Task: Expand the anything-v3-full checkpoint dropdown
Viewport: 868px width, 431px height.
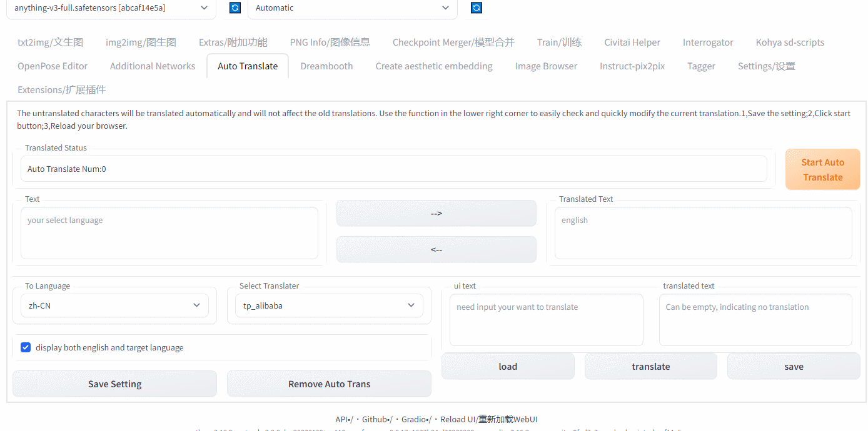Action: pos(111,8)
